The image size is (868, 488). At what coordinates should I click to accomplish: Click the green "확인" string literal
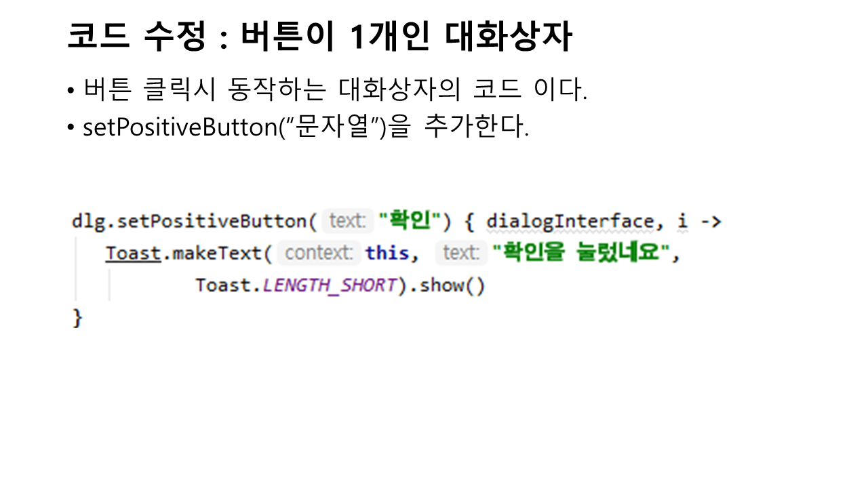pos(410,222)
